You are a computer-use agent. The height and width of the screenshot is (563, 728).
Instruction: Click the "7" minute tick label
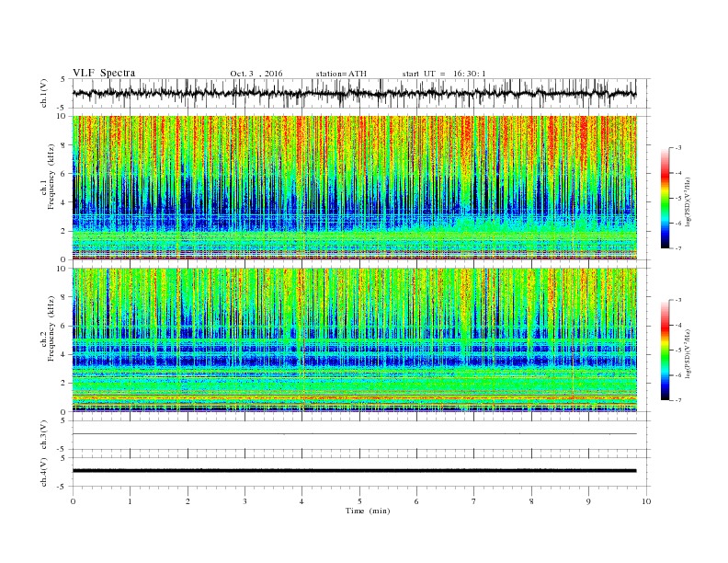474,501
